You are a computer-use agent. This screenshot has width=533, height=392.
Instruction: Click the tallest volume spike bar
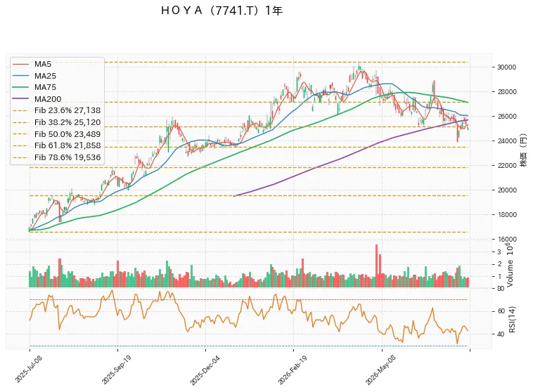376,266
